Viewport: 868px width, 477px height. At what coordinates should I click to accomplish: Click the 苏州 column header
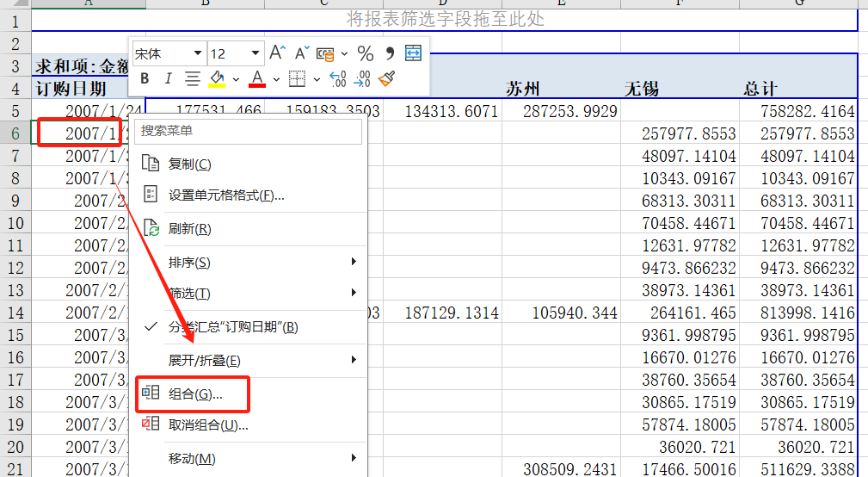[x=562, y=89]
